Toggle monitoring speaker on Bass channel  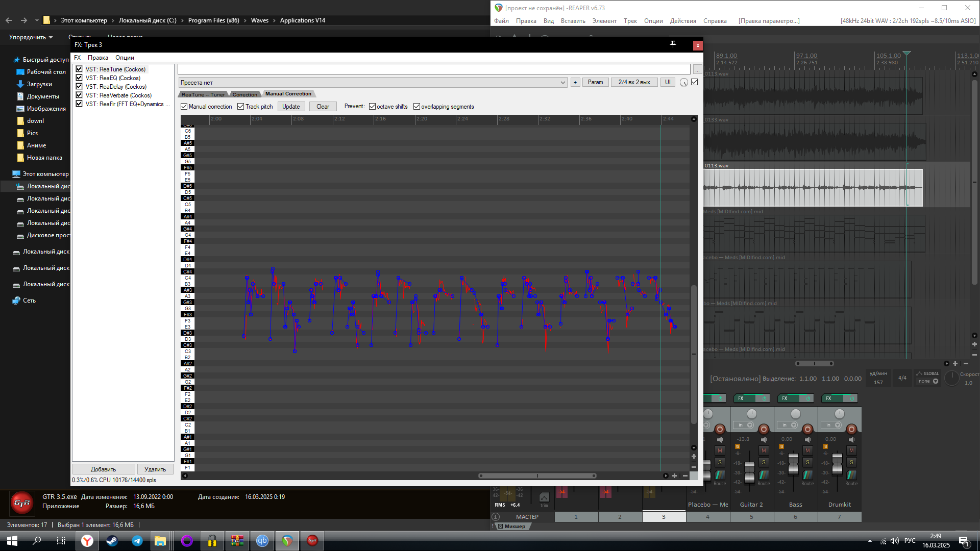[x=808, y=440]
